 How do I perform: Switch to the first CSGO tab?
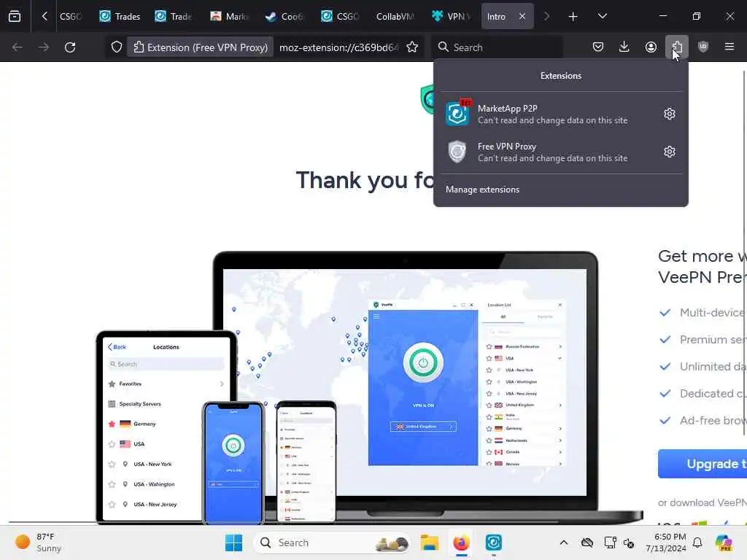coord(71,16)
